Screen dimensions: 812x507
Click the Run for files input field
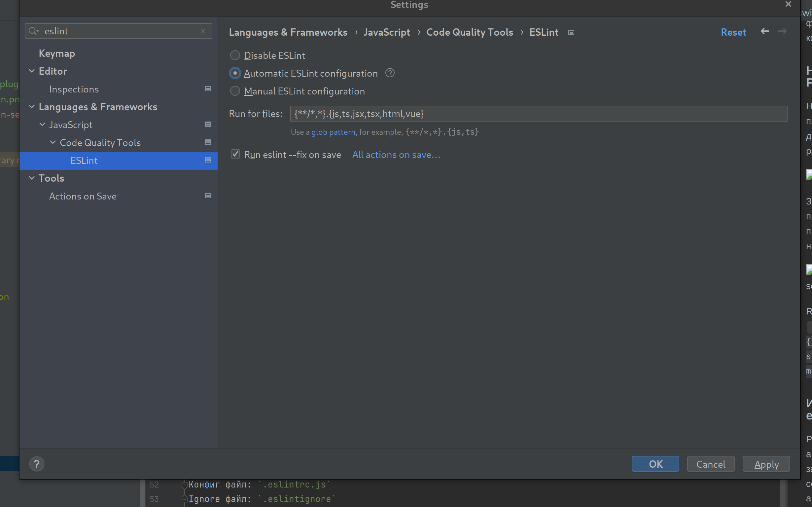538,114
